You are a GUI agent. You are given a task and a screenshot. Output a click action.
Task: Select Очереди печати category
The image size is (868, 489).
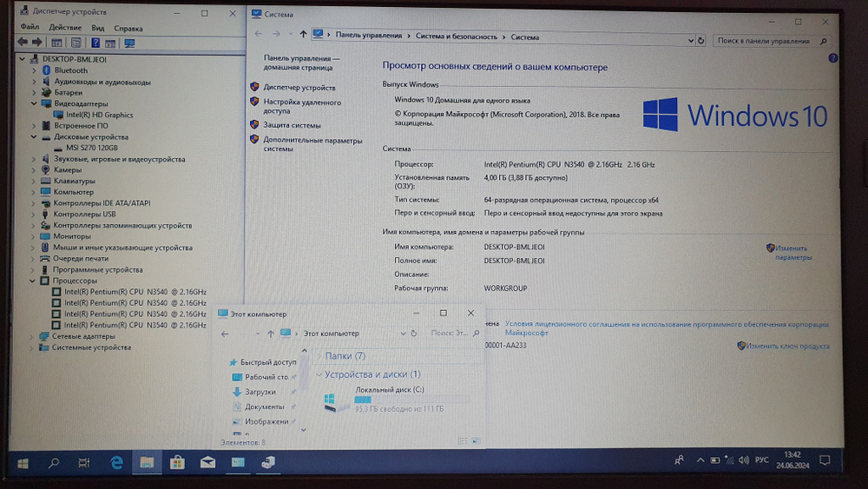[x=80, y=259]
